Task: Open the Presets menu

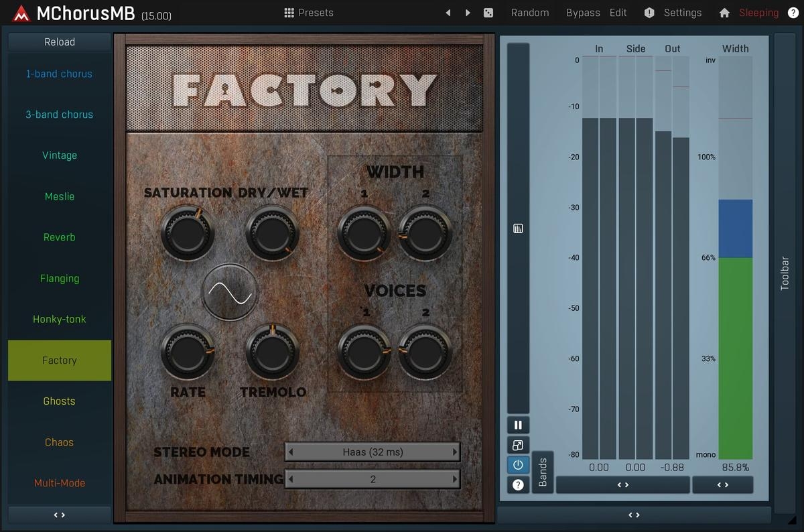Action: click(x=308, y=13)
